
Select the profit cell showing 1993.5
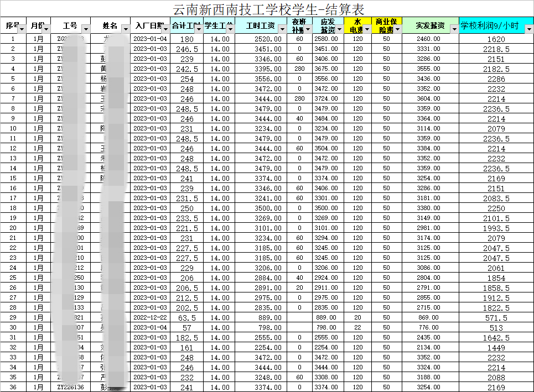pos(496,228)
